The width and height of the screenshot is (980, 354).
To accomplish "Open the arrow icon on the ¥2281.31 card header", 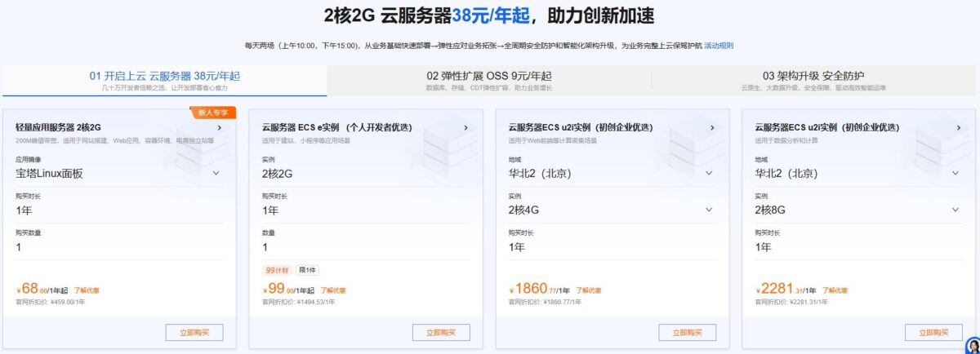I will 959,127.
